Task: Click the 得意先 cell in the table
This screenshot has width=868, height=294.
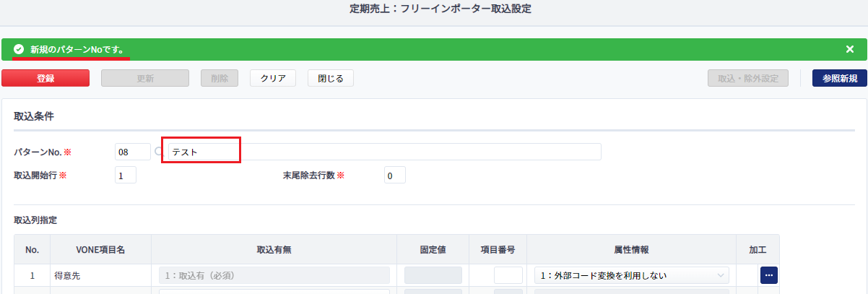Action: tap(100, 275)
